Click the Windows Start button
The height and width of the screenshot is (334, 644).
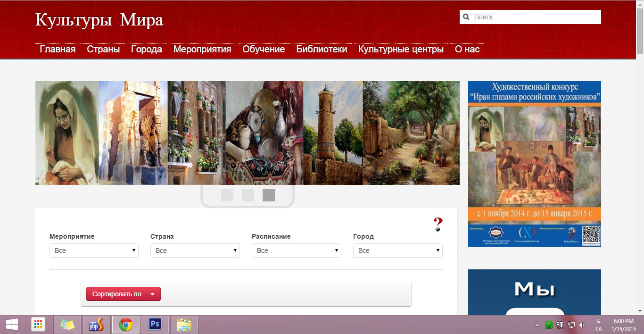point(12,325)
